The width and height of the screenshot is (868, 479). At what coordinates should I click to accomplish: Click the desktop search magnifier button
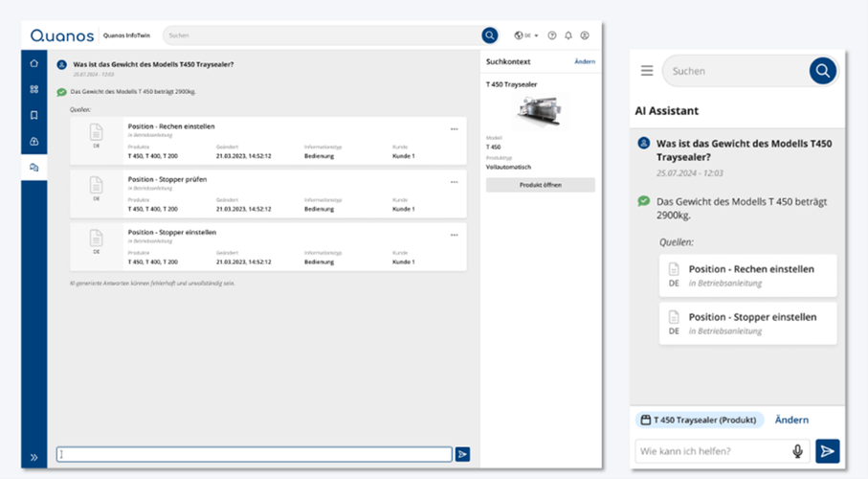click(x=489, y=35)
